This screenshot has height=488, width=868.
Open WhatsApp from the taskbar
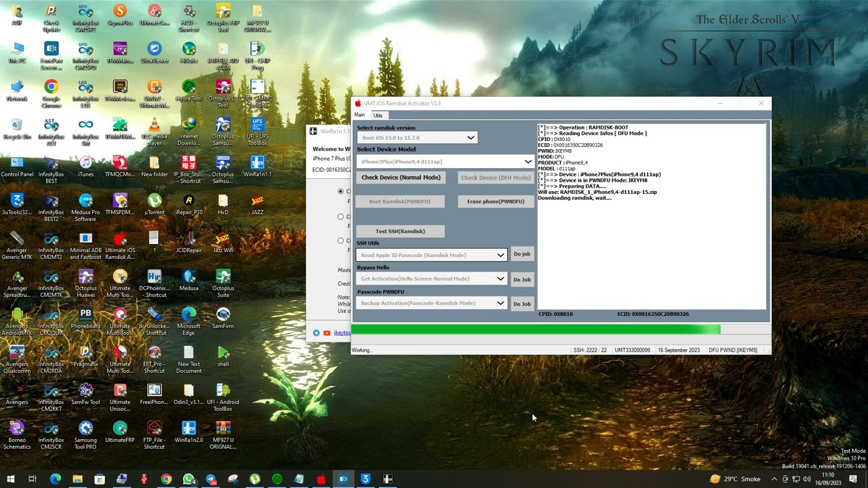[189, 479]
